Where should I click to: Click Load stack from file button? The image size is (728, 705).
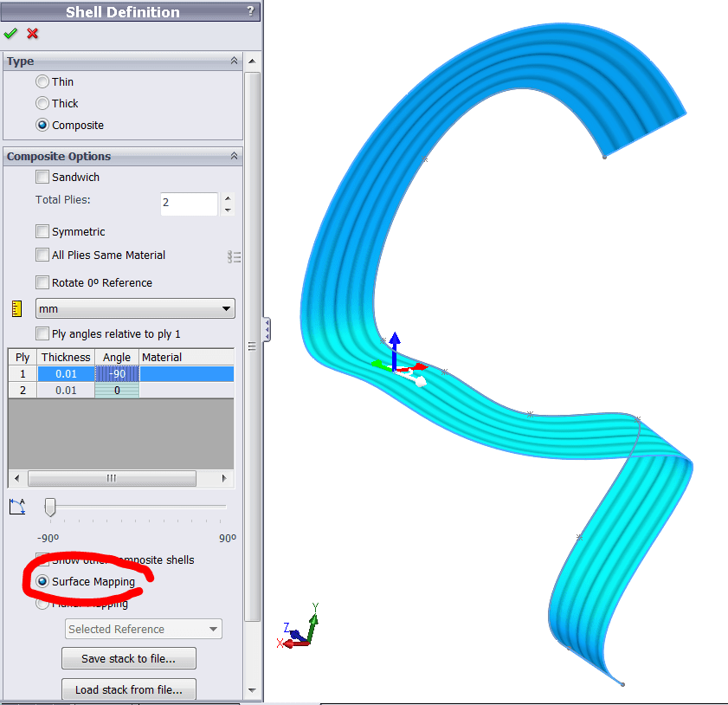point(129,689)
